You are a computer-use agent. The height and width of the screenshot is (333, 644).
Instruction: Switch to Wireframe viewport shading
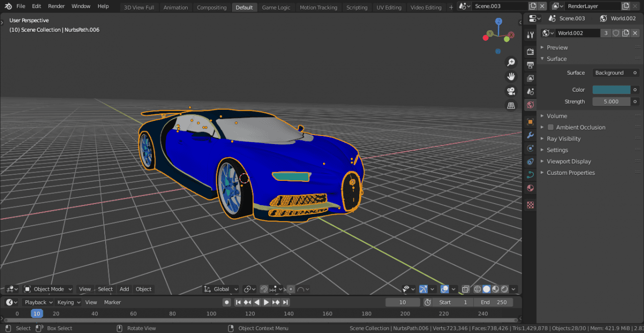[478, 289]
